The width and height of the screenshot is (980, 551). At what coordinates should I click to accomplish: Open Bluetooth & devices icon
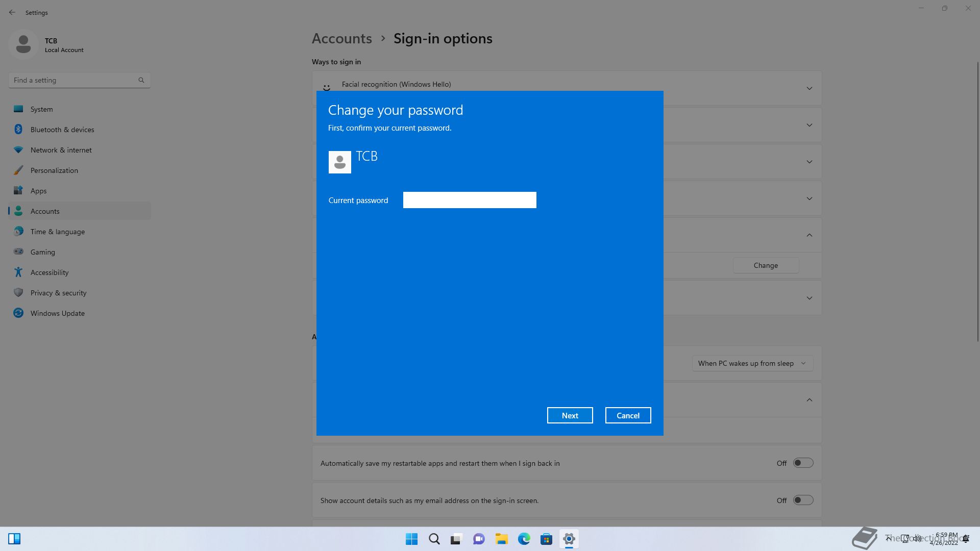click(18, 130)
